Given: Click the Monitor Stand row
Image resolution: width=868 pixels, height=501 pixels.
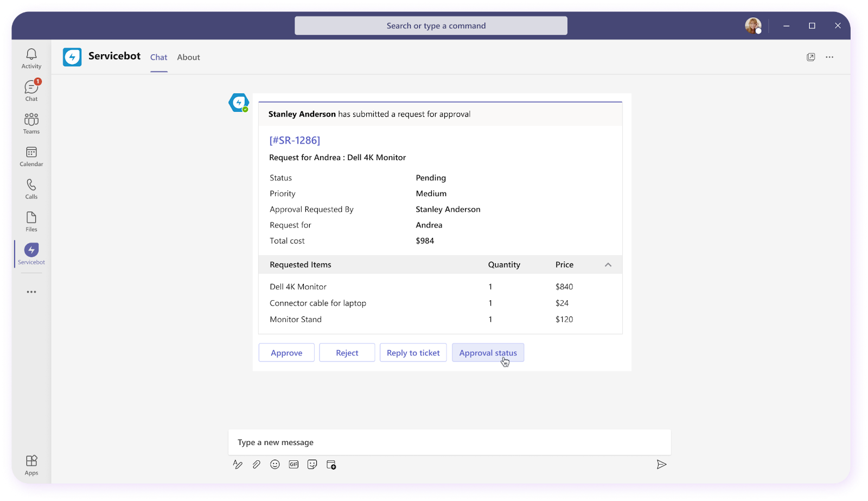Looking at the screenshot, I should pos(440,319).
